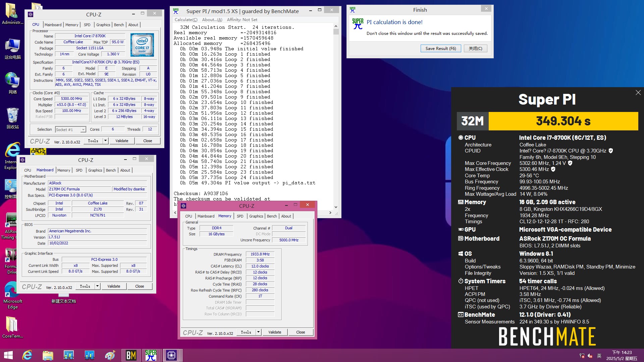This screenshot has width=644, height=362.
Task: Click the Affinity: Not Set label in Super PI
Action: [x=242, y=20]
